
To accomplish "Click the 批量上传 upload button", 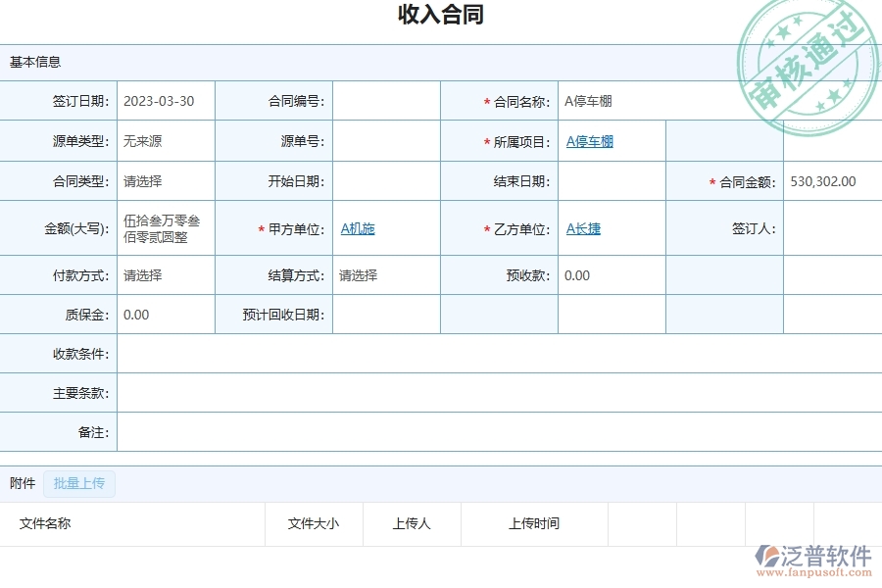I will (x=79, y=483).
